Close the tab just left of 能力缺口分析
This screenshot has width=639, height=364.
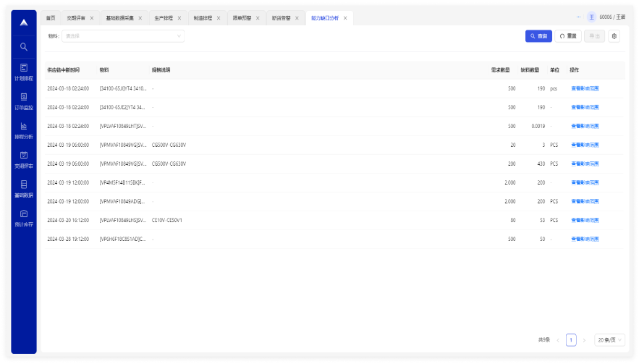[297, 18]
